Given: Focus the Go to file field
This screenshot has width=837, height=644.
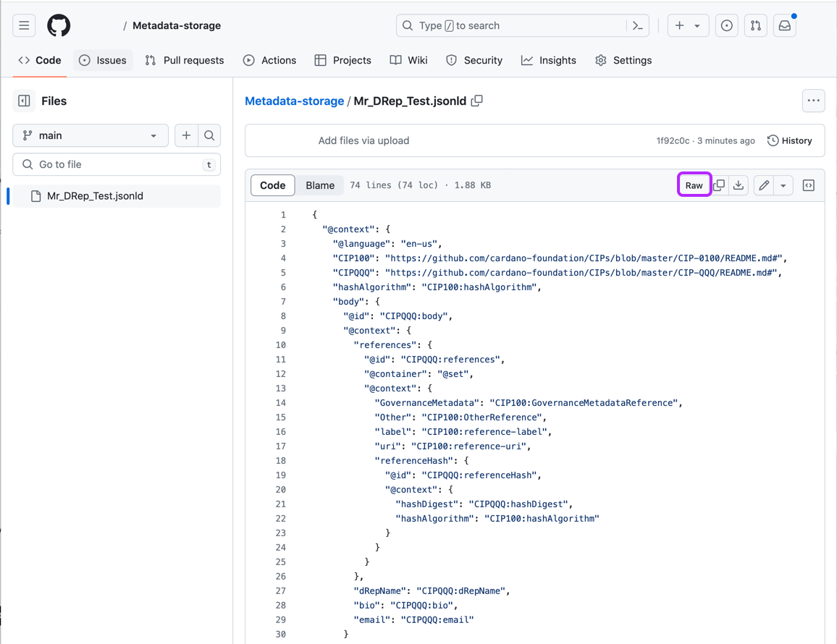Looking at the screenshot, I should [117, 164].
